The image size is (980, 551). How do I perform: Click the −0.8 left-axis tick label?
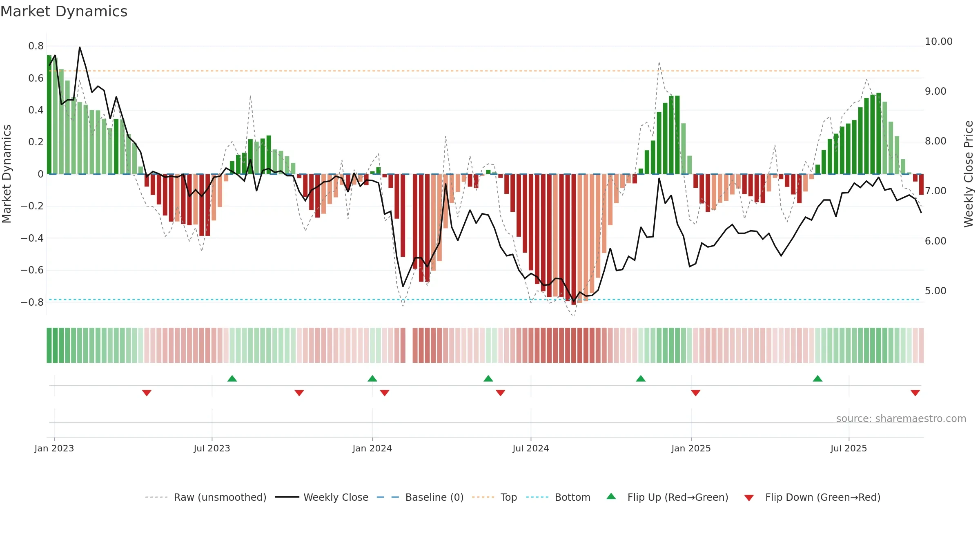click(32, 302)
